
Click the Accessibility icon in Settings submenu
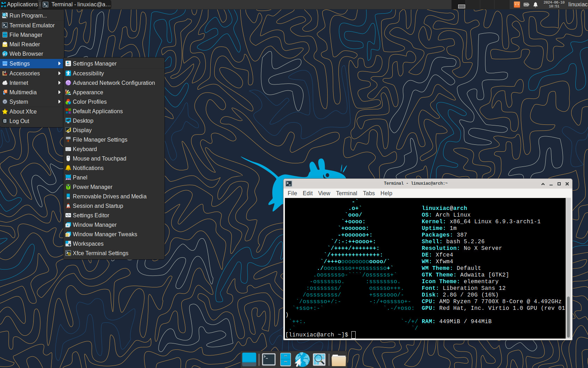68,73
